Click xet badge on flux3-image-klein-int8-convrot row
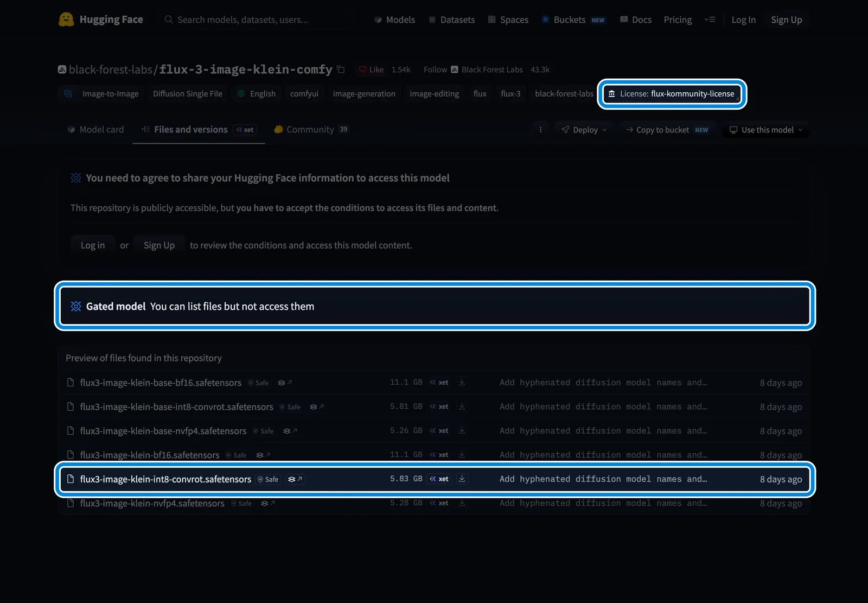868x603 pixels. point(439,479)
